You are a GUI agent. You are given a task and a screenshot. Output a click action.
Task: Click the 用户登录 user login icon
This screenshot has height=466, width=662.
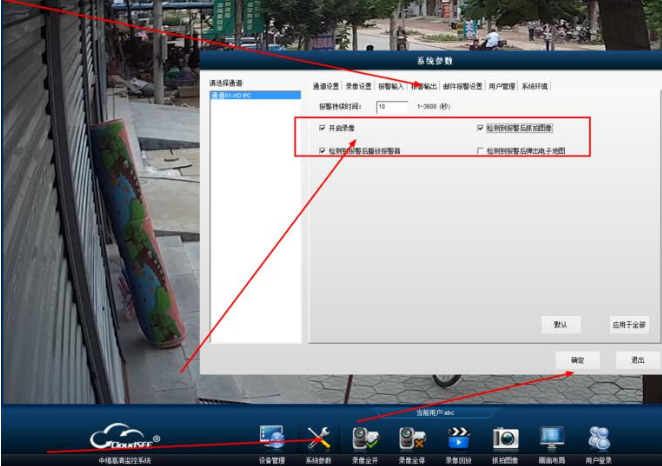click(x=598, y=437)
